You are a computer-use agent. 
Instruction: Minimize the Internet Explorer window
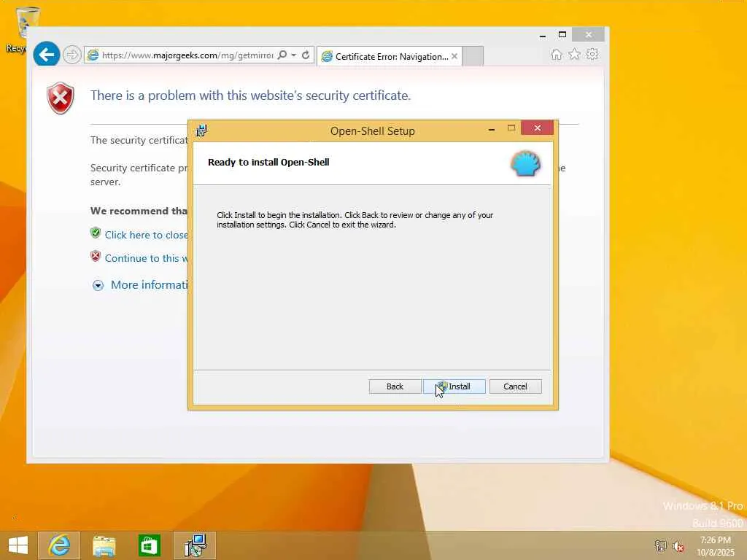(x=543, y=36)
